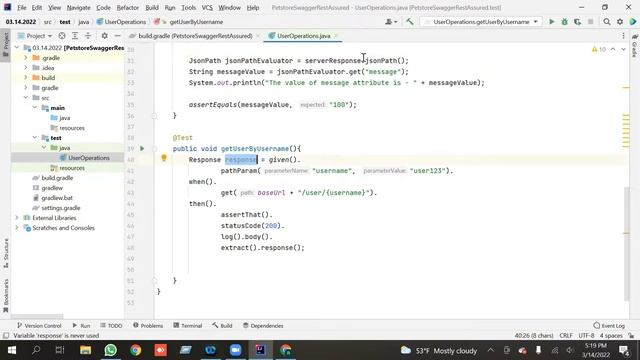The image size is (640, 360).
Task: Collapse the 03.14.2022 project root
Action: click(x=17, y=48)
